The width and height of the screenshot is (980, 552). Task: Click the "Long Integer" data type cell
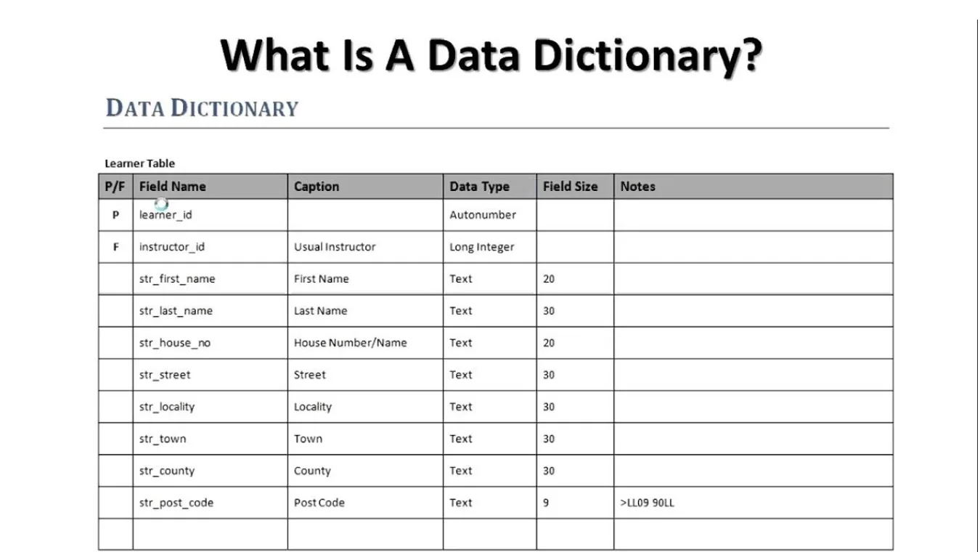point(481,247)
